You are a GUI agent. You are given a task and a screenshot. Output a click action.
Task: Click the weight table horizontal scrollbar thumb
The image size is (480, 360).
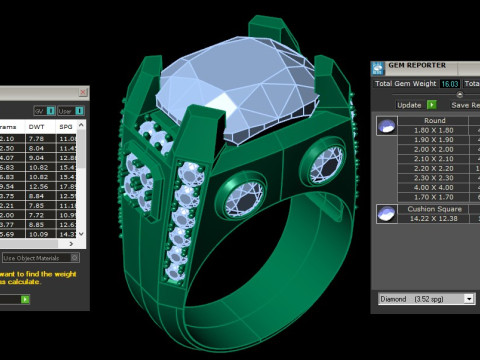click(x=28, y=244)
